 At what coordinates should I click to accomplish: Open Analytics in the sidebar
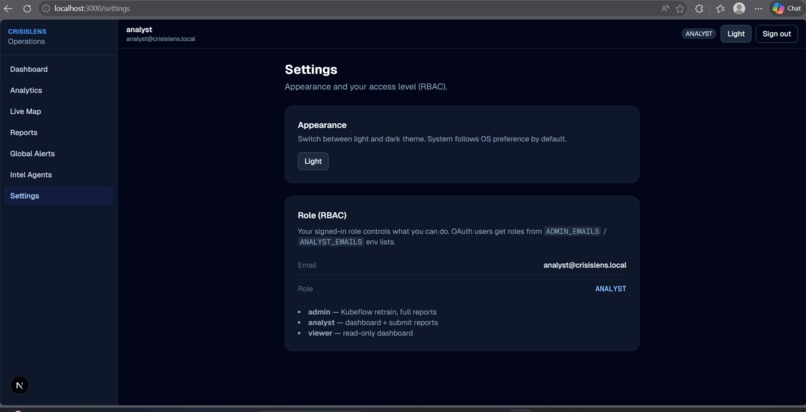pyautogui.click(x=59, y=90)
